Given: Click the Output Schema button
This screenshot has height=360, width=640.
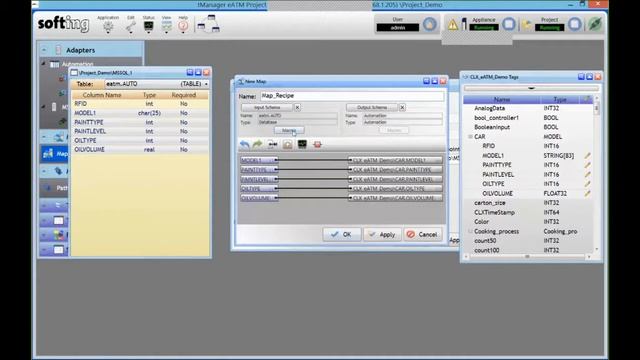Looking at the screenshot, I should (372, 107).
